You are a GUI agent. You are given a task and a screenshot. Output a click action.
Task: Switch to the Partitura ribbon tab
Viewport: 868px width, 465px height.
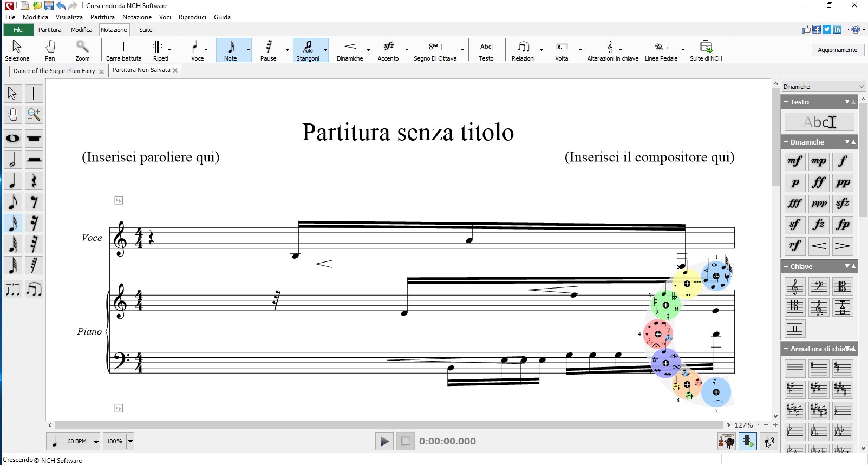pyautogui.click(x=50, y=30)
